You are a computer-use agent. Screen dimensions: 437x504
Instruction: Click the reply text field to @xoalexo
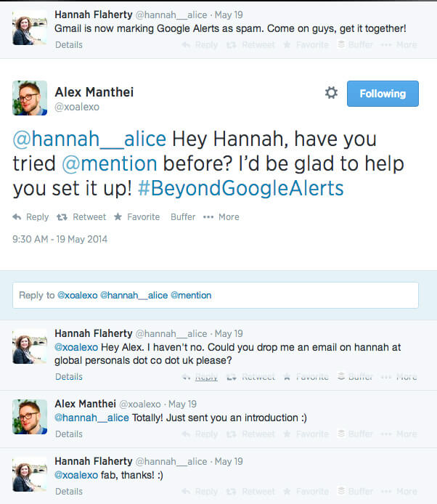[x=216, y=296]
